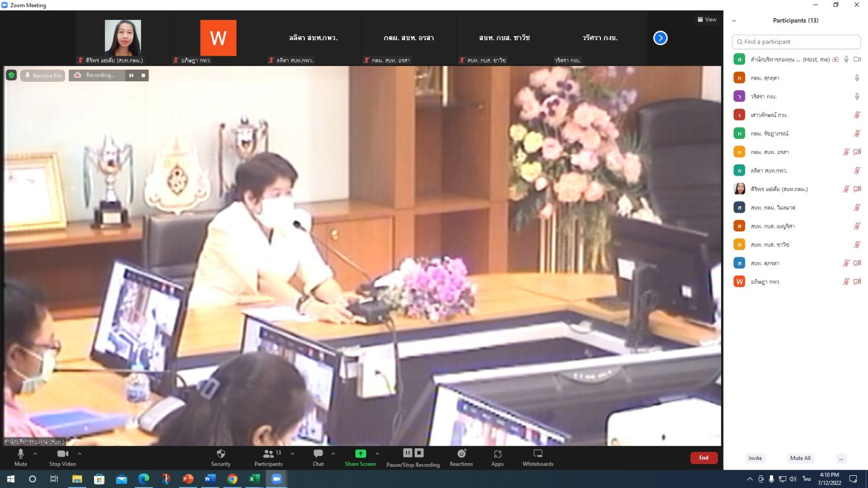This screenshot has height=488, width=868.
Task: Open Microsoft Edge from taskbar
Action: [x=143, y=479]
